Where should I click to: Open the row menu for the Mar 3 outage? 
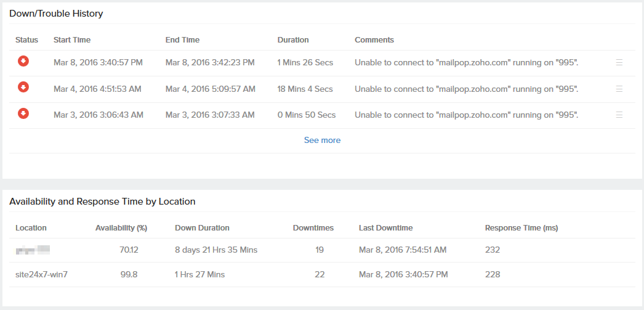[619, 115]
